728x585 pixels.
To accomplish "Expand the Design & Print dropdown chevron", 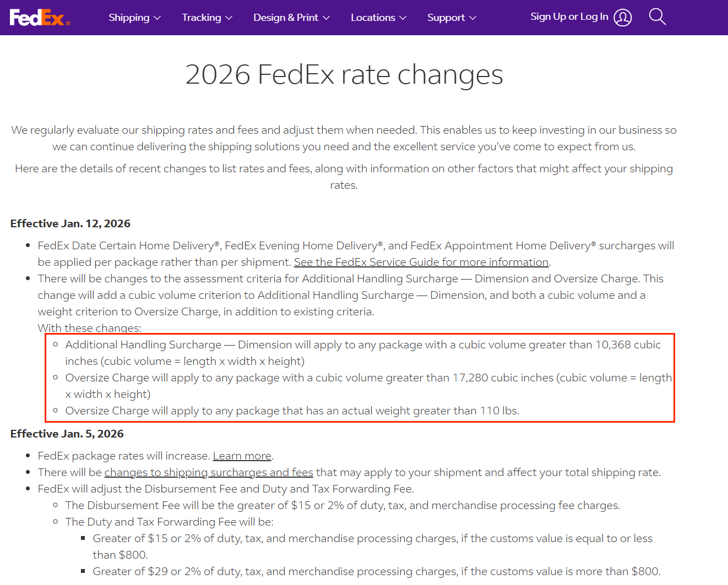I will [327, 18].
